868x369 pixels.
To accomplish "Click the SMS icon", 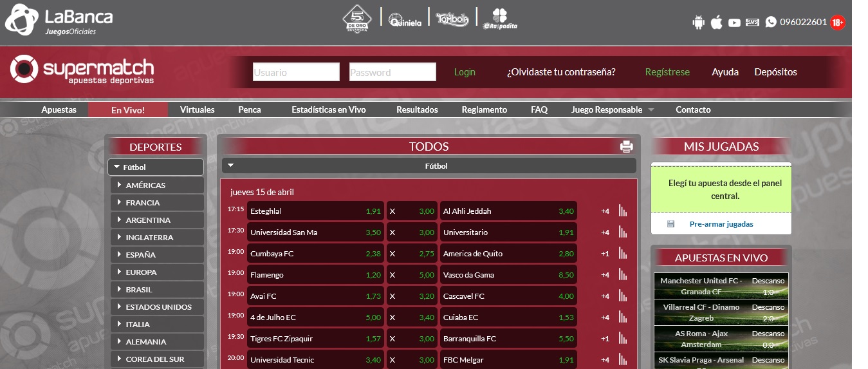I will [752, 23].
